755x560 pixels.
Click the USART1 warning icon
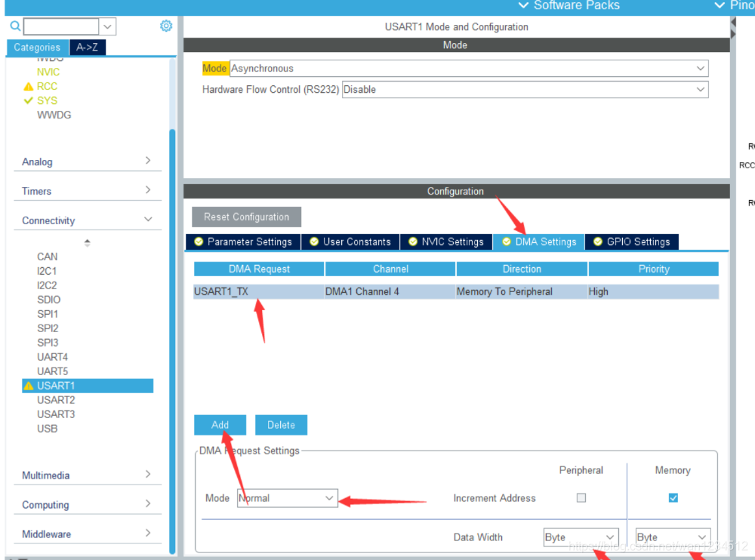tap(29, 386)
